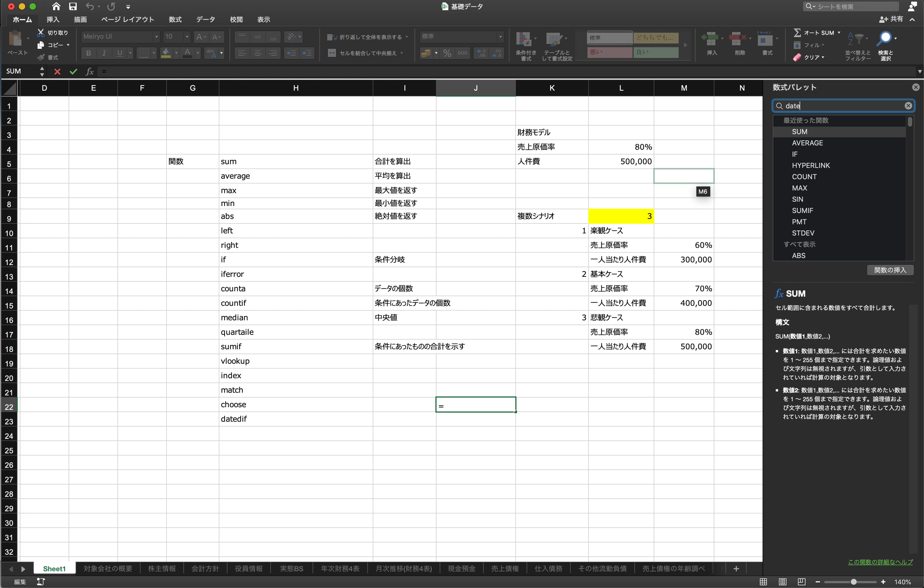Toggle italic formatting in the ribbon
Screen dimensions: 924x588
[x=104, y=53]
